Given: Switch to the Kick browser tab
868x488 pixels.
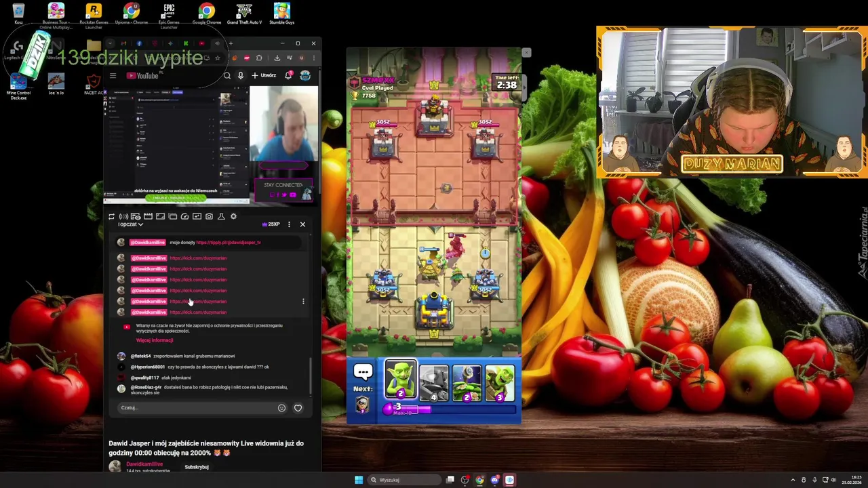Looking at the screenshot, I should coord(186,43).
